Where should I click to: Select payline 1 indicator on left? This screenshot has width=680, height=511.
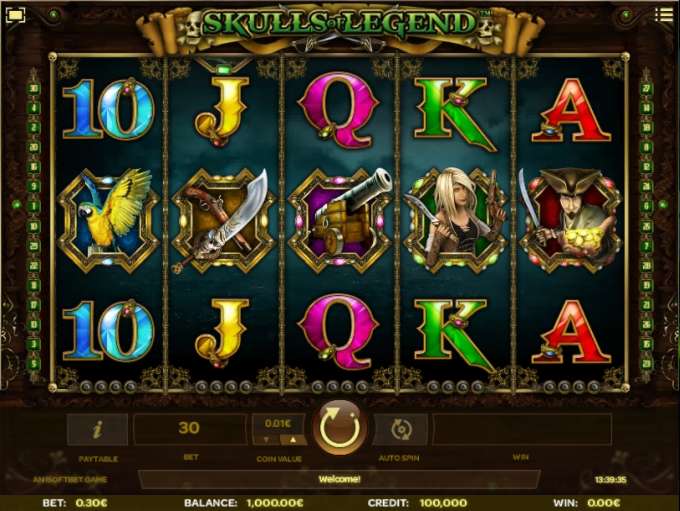tap(33, 206)
